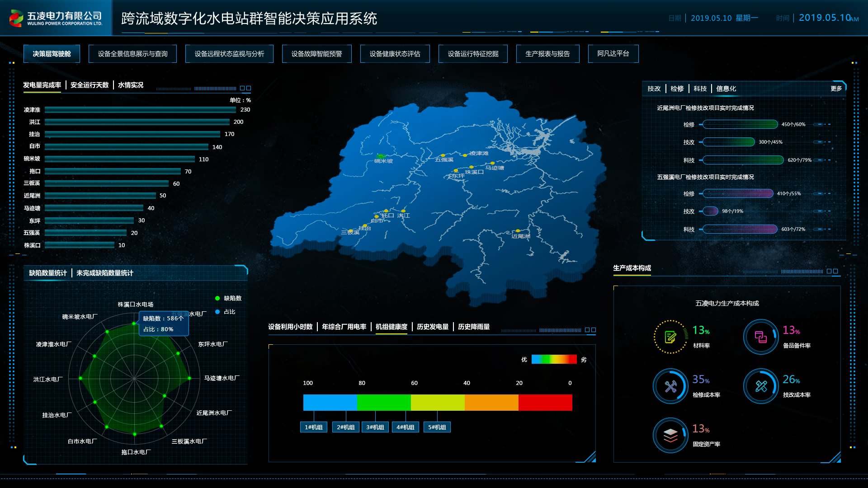Click the 优-劣 gradient legend
The width and height of the screenshot is (868, 488).
554,359
